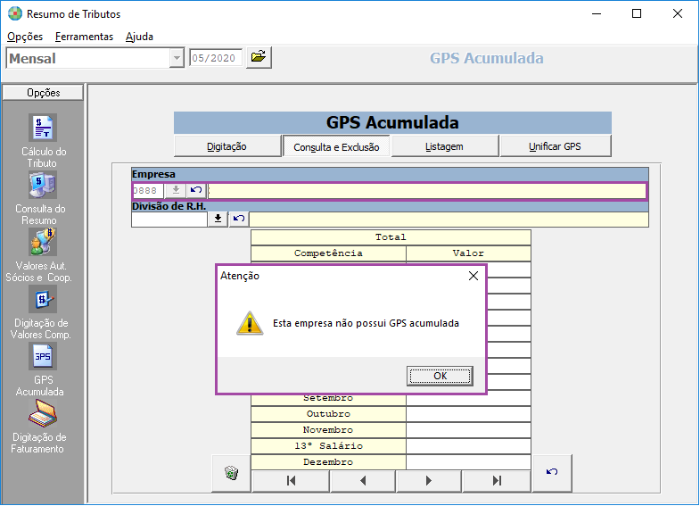Go to previous record navigation button
The height and width of the screenshot is (506, 700).
pos(362,481)
